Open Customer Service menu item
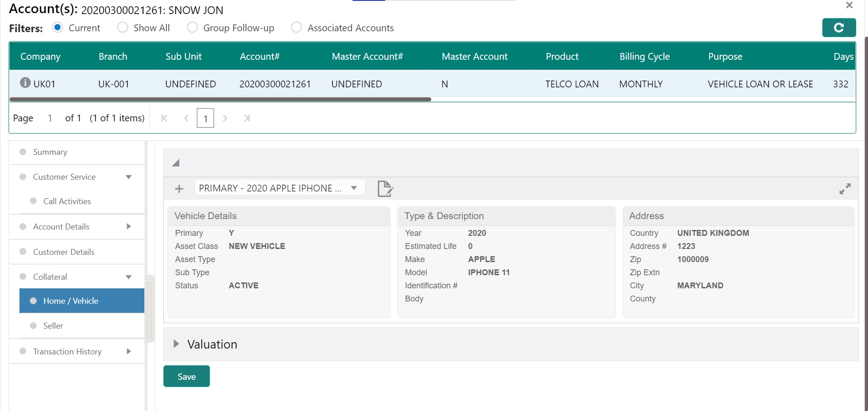868x411 pixels. (x=64, y=177)
